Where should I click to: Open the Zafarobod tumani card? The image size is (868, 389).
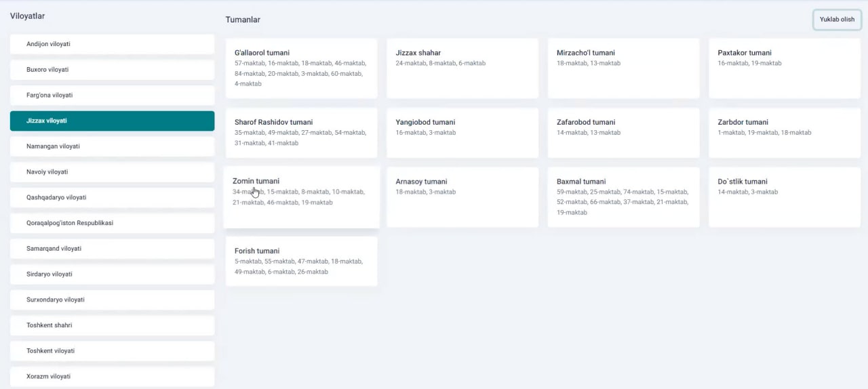(624, 133)
